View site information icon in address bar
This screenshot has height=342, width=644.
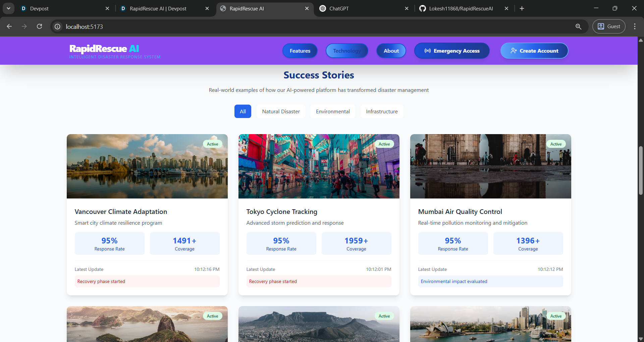point(58,26)
